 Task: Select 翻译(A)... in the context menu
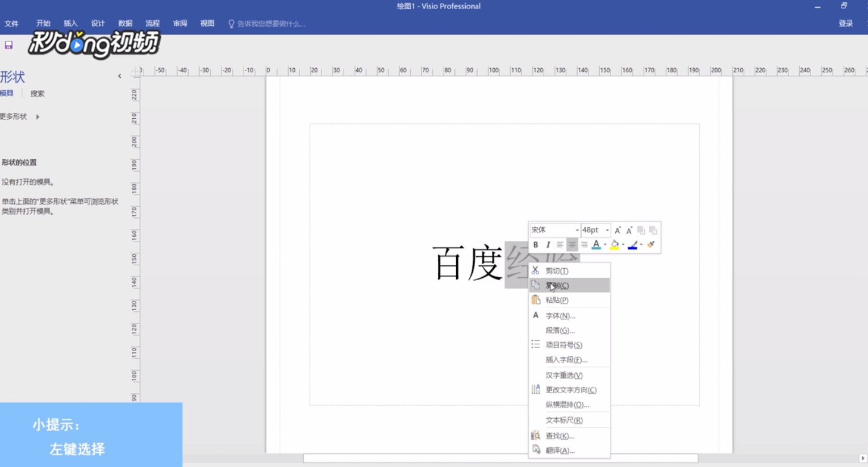point(569,451)
